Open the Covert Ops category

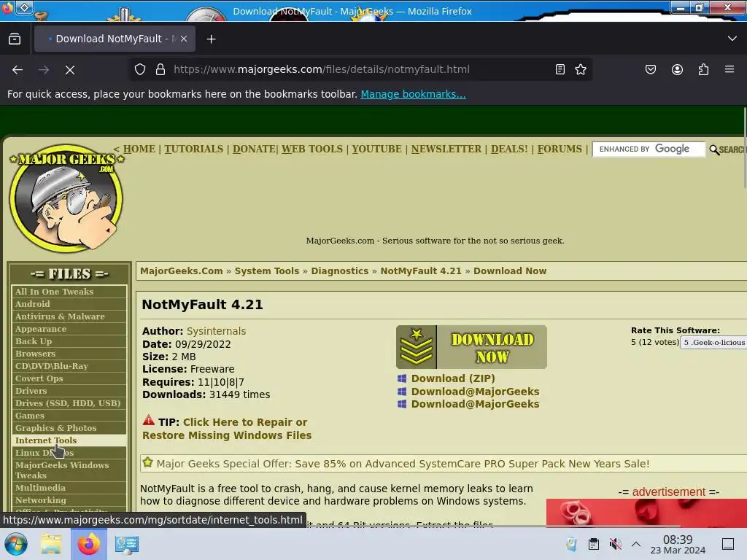click(x=69, y=378)
